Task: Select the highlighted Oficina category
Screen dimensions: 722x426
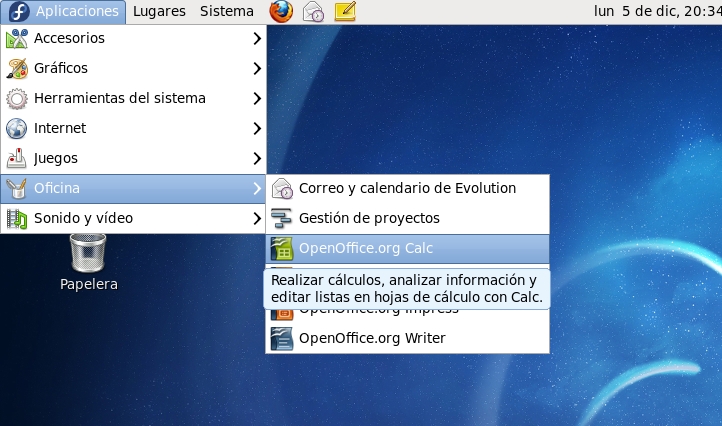Action: coord(134,188)
